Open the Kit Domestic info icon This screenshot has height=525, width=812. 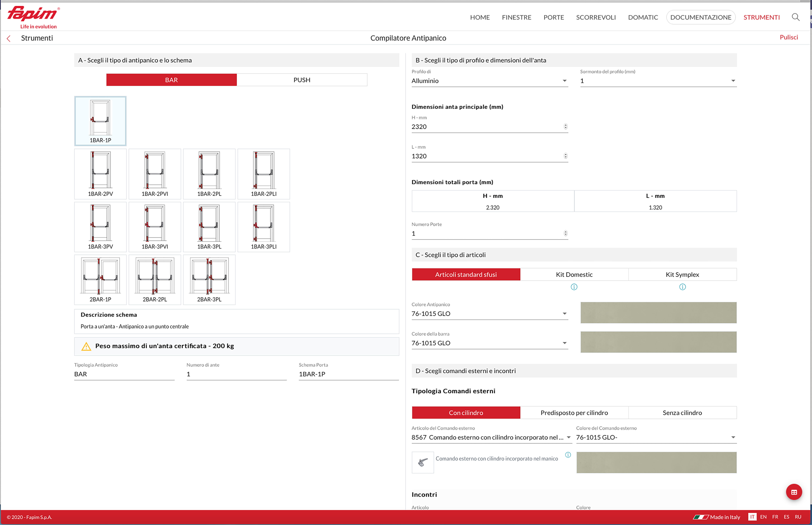(x=574, y=287)
